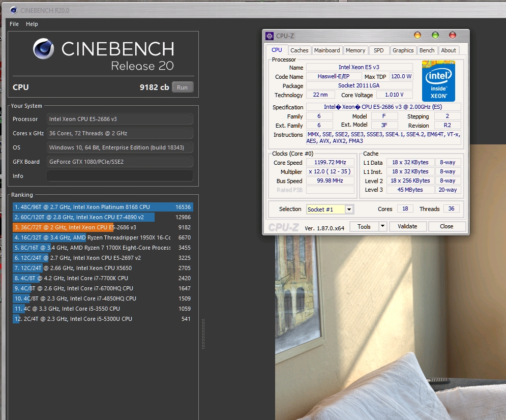Click the Core Speed value 1199.72 MHz
Image resolution: width=506 pixels, height=420 pixels.
pyautogui.click(x=330, y=162)
